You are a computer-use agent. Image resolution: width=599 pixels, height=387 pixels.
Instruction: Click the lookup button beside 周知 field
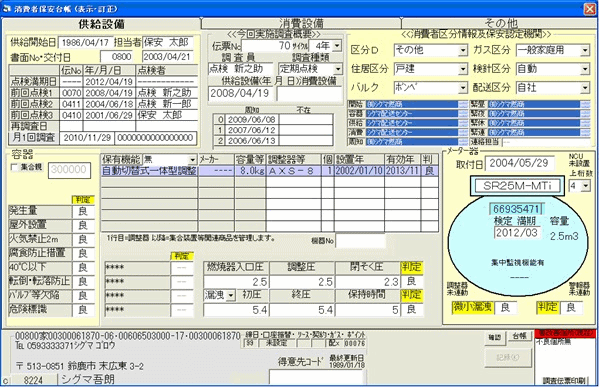tap(463, 142)
